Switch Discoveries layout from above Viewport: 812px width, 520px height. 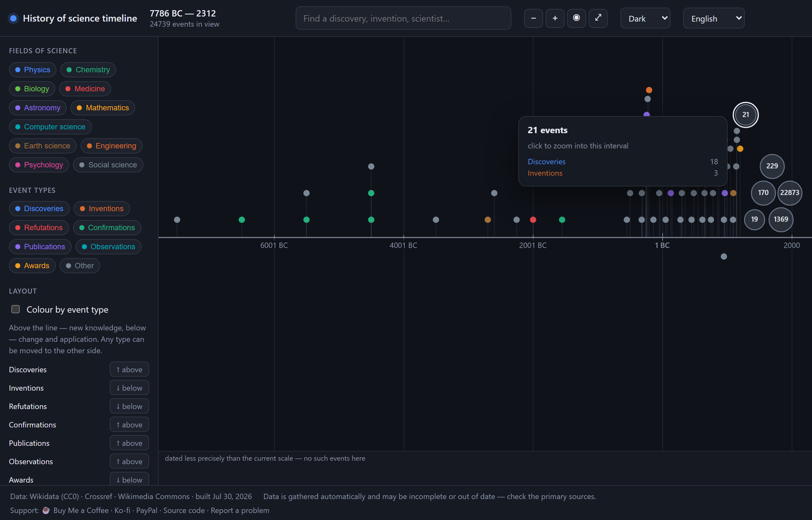point(129,369)
